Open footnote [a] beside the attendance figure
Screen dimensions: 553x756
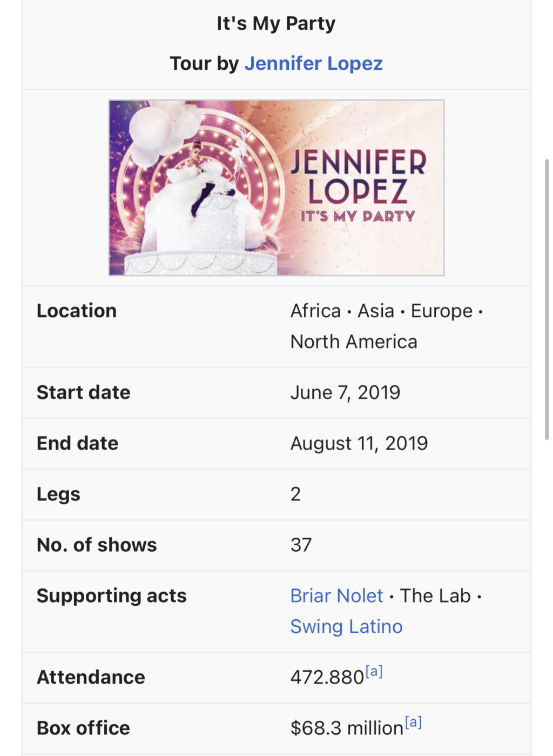(374, 672)
